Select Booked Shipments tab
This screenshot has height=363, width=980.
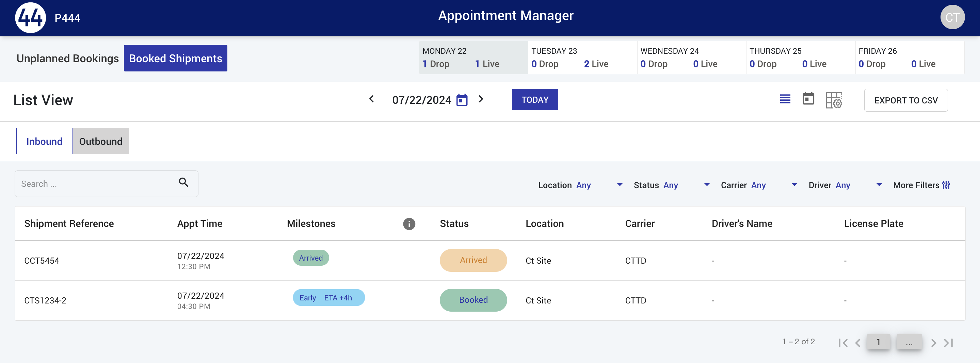(175, 58)
